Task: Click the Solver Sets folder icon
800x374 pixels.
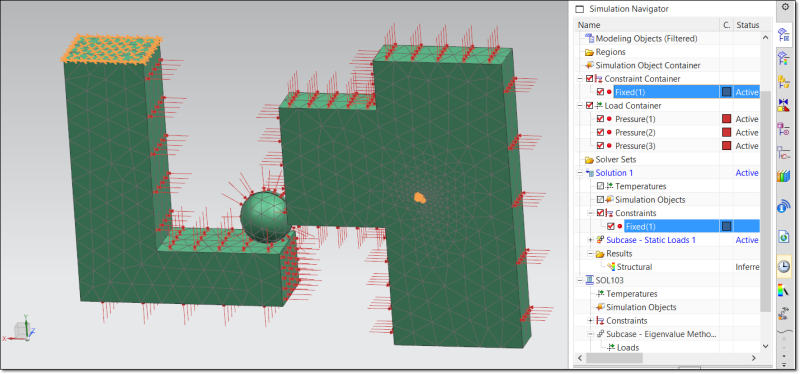Action: coord(589,160)
